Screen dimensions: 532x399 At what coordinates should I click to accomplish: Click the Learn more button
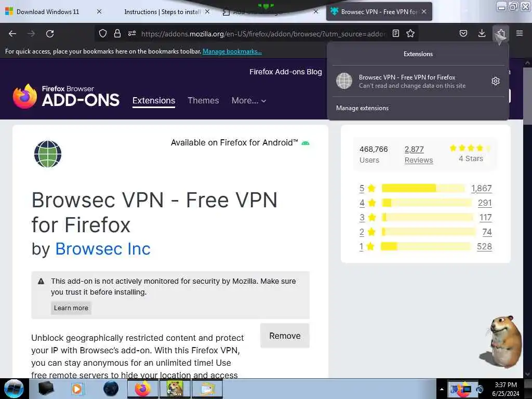[71, 308]
